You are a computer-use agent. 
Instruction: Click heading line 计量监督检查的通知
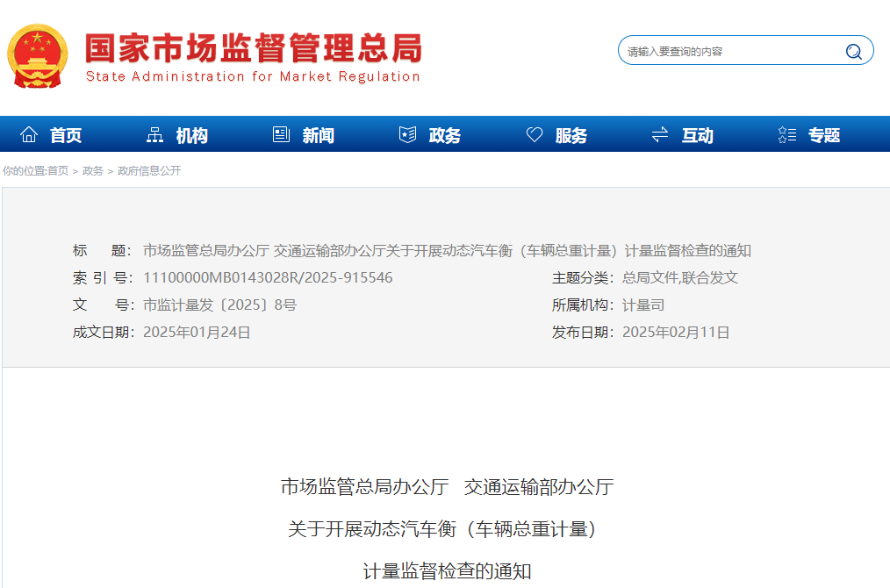click(x=447, y=571)
